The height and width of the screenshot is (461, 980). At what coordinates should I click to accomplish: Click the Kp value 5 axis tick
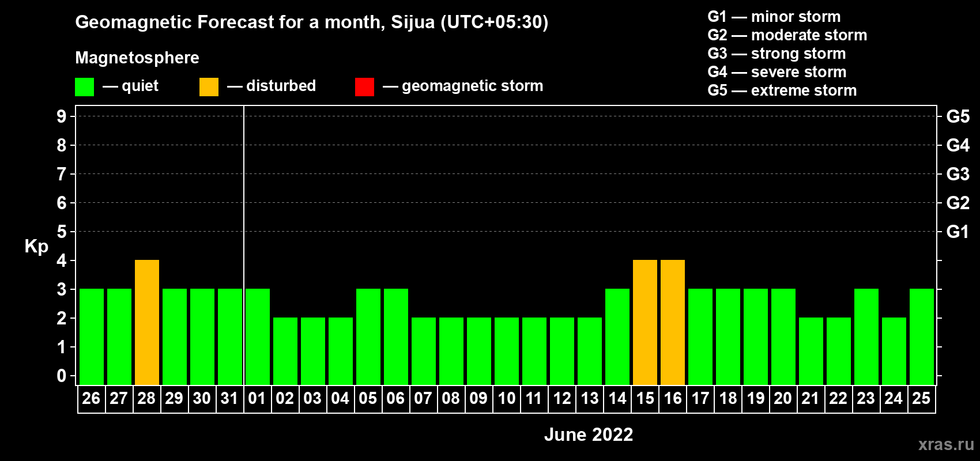62,232
